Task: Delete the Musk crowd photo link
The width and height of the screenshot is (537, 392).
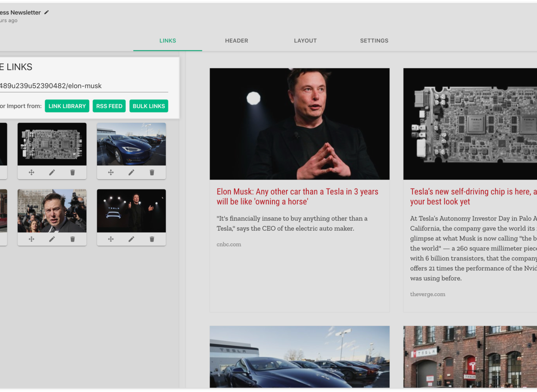Action: coord(73,239)
